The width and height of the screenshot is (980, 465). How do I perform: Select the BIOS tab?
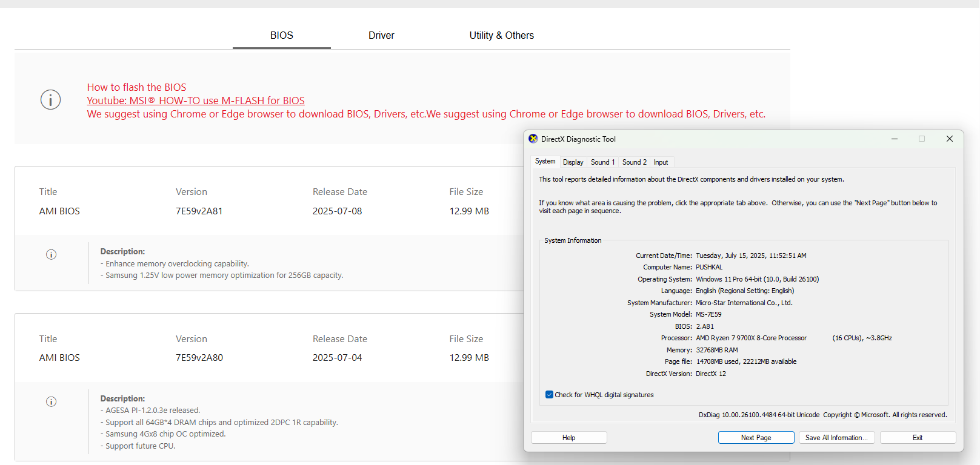click(x=281, y=36)
